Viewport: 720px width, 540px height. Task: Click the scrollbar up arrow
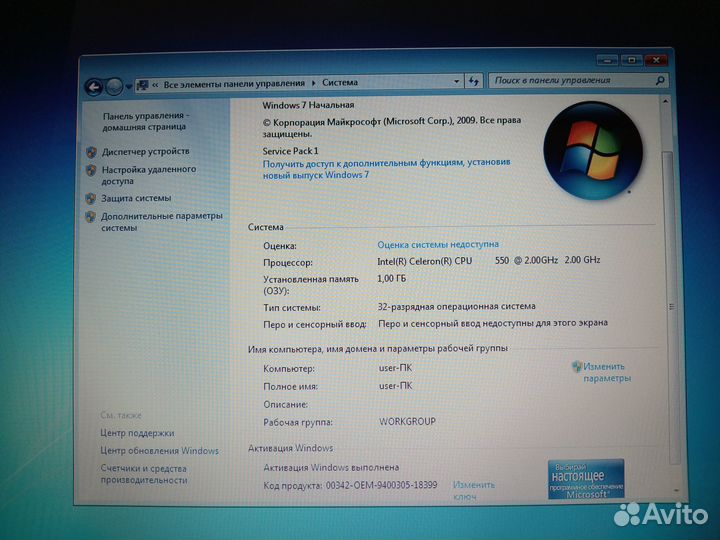[666, 101]
